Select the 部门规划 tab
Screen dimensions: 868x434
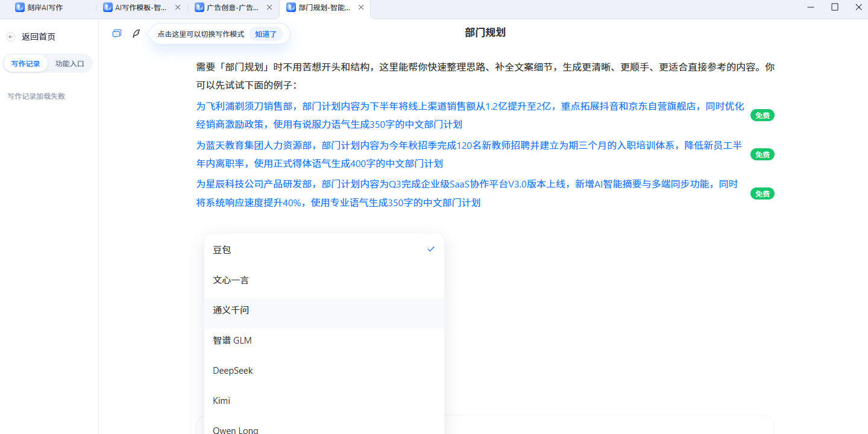pos(325,8)
